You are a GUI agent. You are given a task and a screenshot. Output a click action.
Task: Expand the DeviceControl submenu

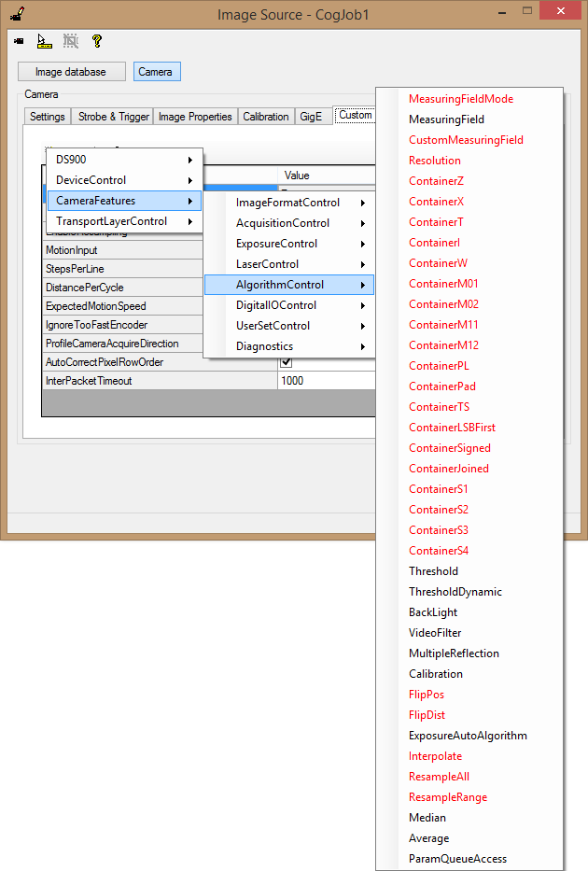click(x=124, y=180)
